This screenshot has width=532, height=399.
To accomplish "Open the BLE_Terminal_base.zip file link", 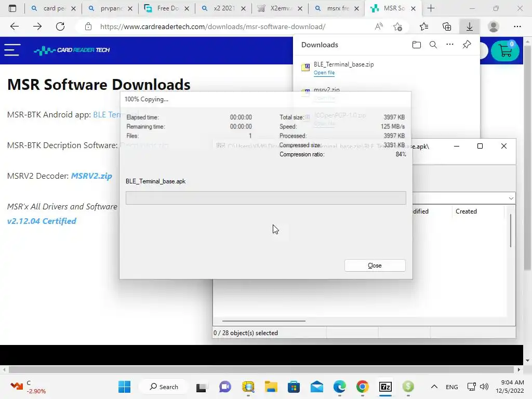I will point(324,73).
